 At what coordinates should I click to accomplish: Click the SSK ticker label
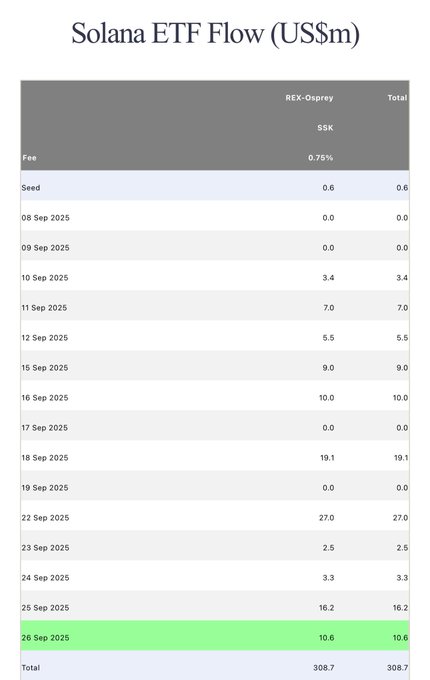coord(325,128)
